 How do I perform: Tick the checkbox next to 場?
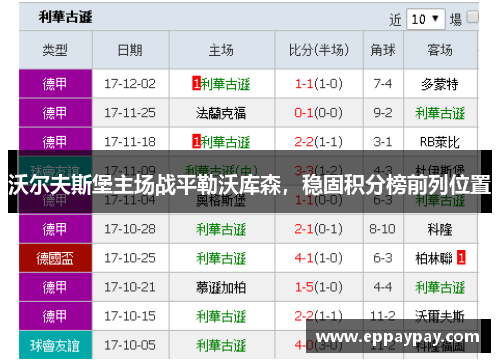472,17
